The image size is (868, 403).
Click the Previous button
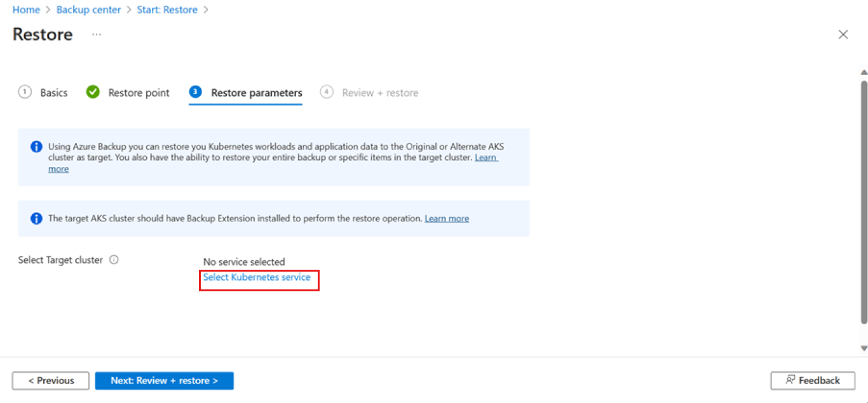pos(50,380)
